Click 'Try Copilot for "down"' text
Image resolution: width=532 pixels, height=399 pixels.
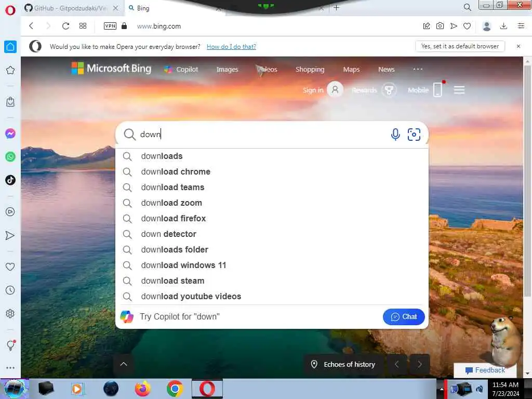(x=180, y=316)
